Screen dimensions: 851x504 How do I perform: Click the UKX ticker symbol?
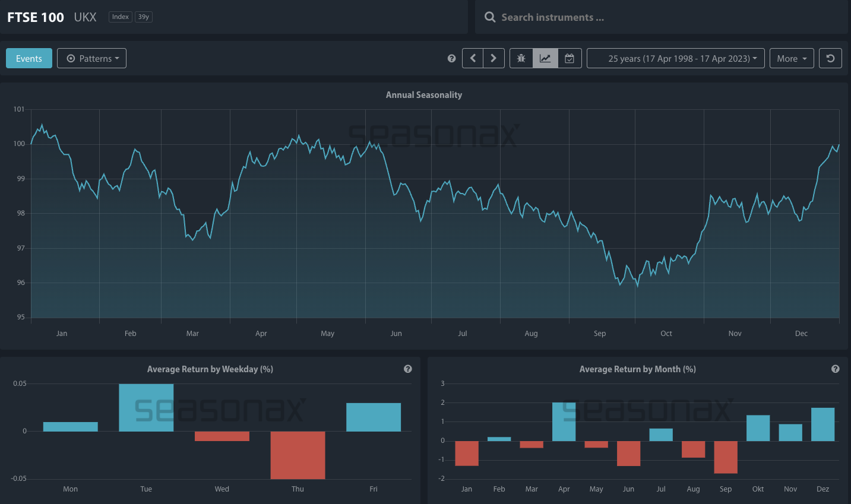click(85, 17)
